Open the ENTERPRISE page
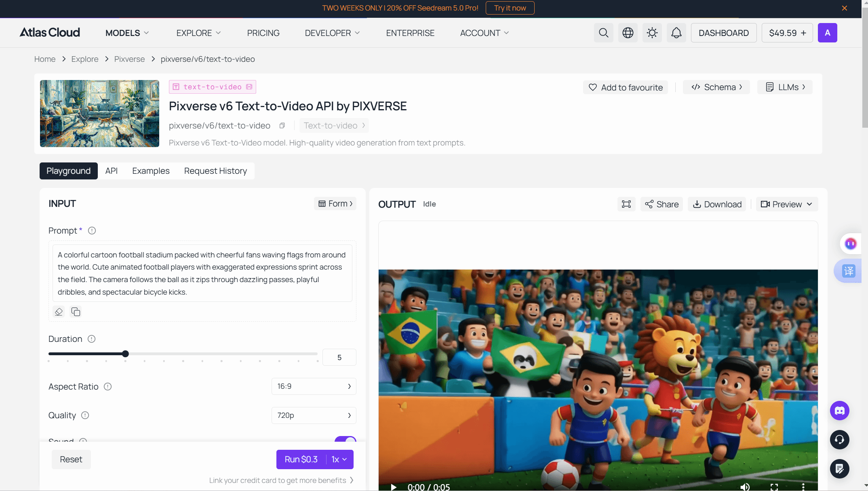Image resolution: width=868 pixels, height=491 pixels. tap(410, 33)
